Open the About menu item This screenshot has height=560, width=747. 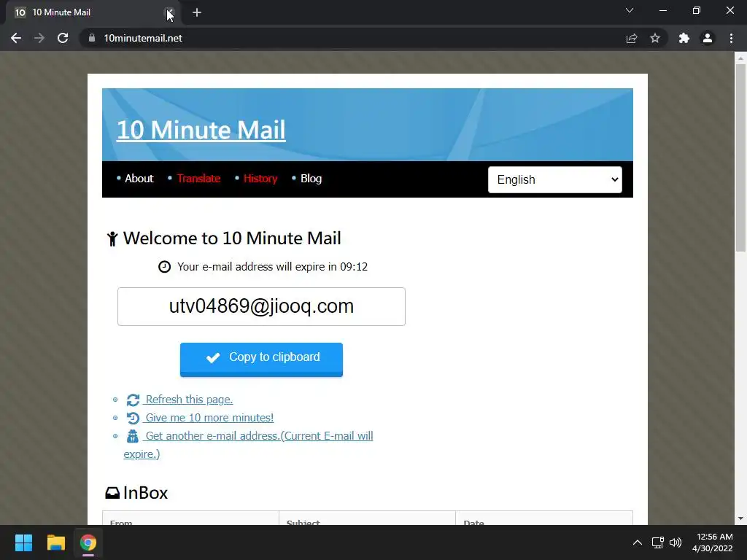(139, 179)
